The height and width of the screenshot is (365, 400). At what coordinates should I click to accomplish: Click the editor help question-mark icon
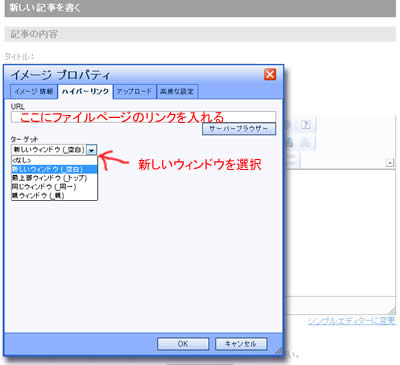pyautogui.click(x=306, y=125)
